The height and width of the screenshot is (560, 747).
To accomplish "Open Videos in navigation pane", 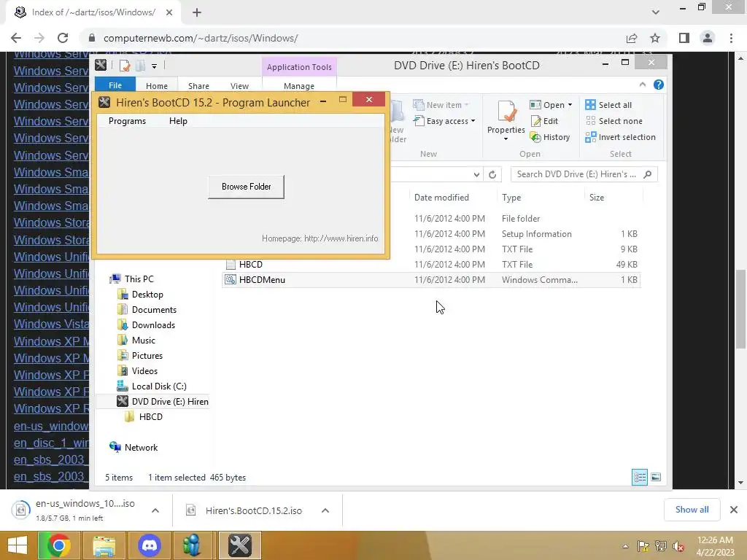I will 144,370.
